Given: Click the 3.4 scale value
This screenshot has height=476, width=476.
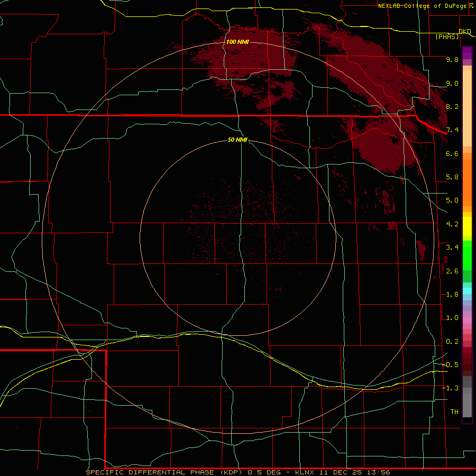Looking at the screenshot, I should click(x=452, y=248).
